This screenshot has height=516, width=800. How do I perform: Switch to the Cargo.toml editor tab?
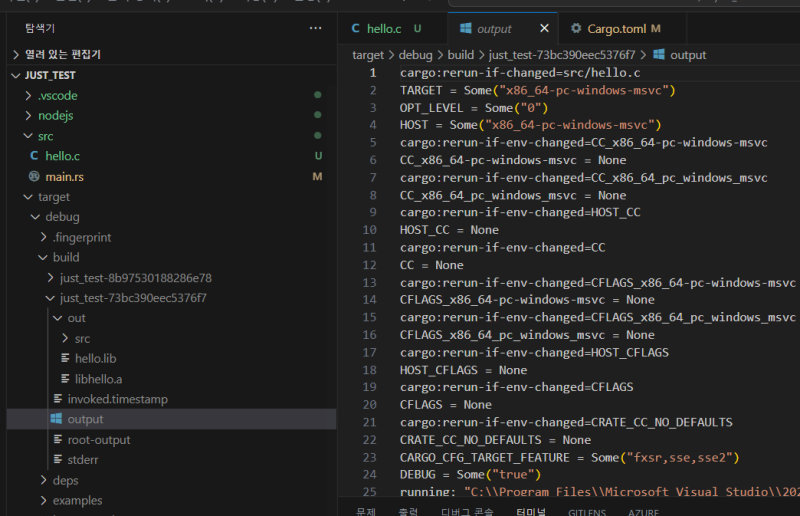617,29
